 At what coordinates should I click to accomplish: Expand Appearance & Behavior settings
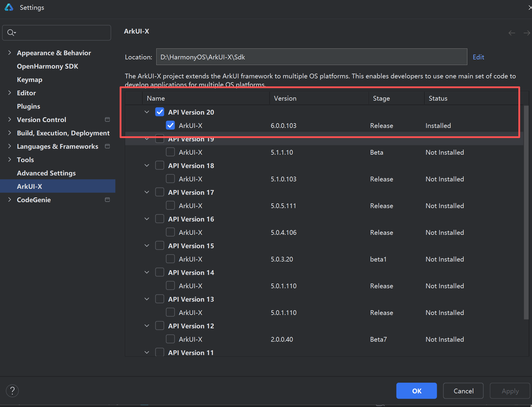[9, 53]
